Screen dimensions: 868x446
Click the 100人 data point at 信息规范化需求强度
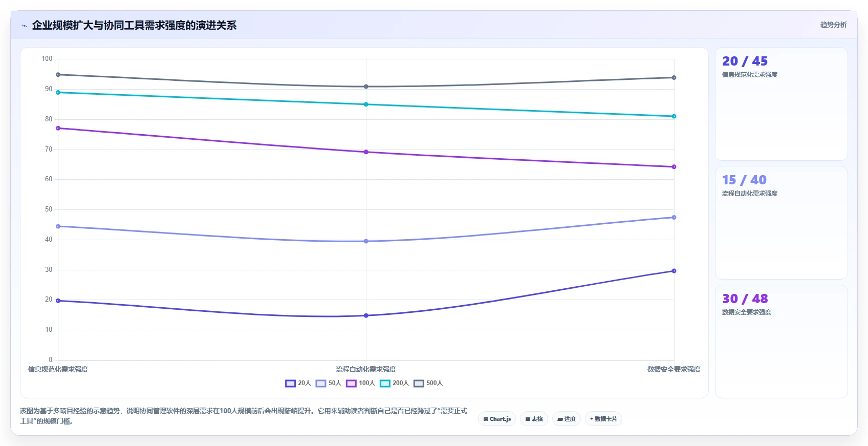pos(58,128)
